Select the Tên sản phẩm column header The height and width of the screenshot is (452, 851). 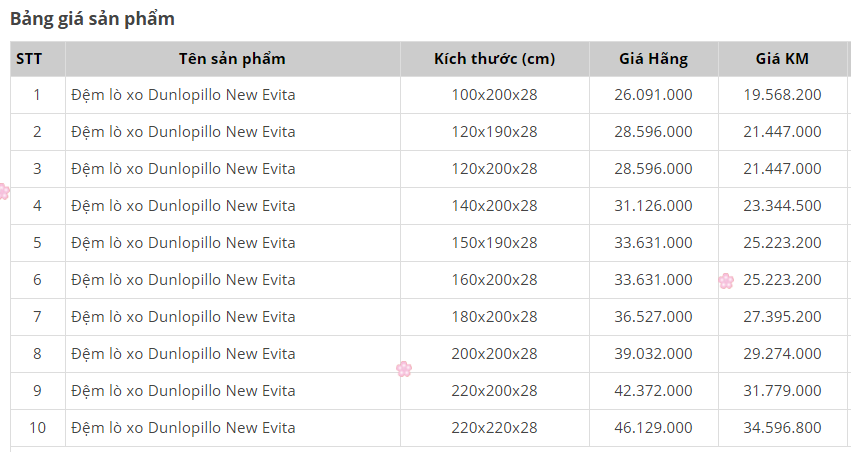(x=232, y=59)
